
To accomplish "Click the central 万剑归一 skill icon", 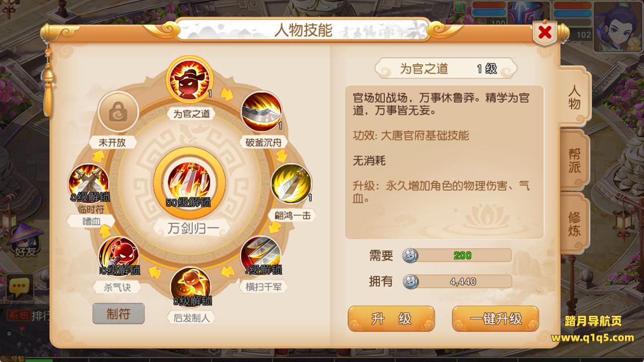I will 189,183.
